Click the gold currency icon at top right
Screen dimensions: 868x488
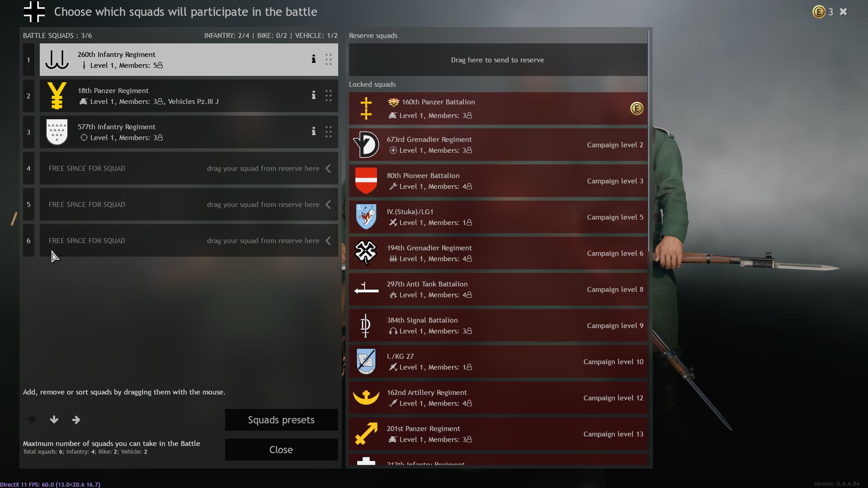click(819, 12)
